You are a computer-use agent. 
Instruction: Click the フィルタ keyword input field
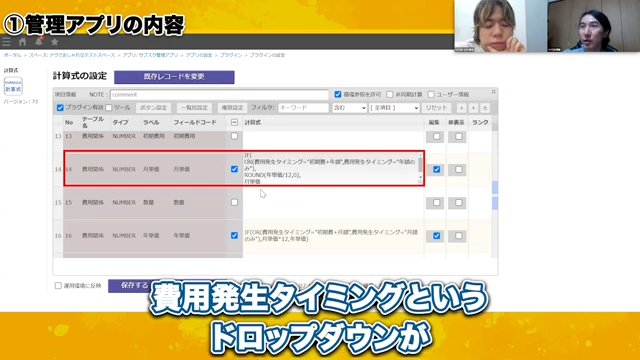click(x=303, y=108)
